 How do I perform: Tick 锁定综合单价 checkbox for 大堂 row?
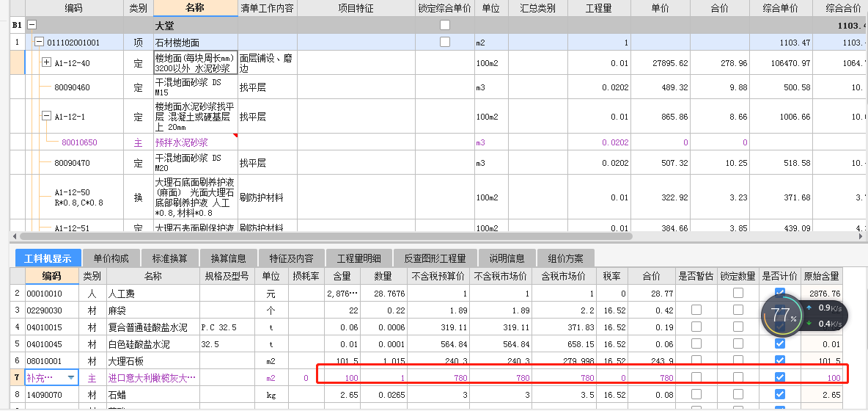coord(444,25)
